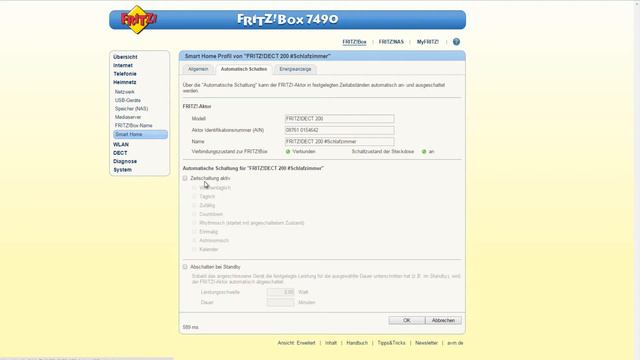This screenshot has height=360, width=640.
Task: Open the Mediaserver submenu entry
Action: pos(128,117)
